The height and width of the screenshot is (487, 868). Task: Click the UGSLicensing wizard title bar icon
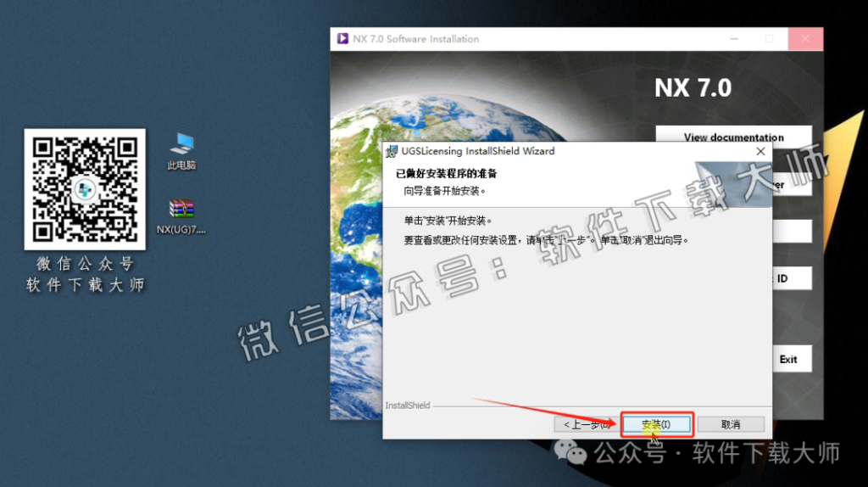click(392, 151)
